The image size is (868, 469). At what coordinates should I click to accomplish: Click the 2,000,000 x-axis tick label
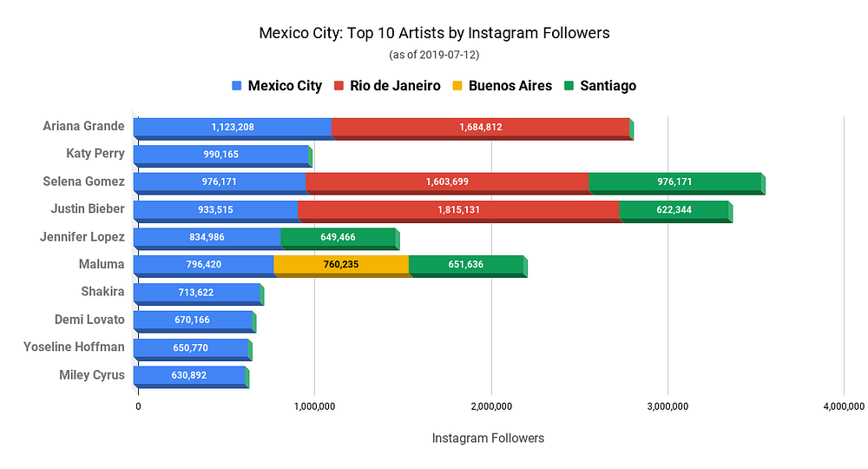pyautogui.click(x=490, y=406)
